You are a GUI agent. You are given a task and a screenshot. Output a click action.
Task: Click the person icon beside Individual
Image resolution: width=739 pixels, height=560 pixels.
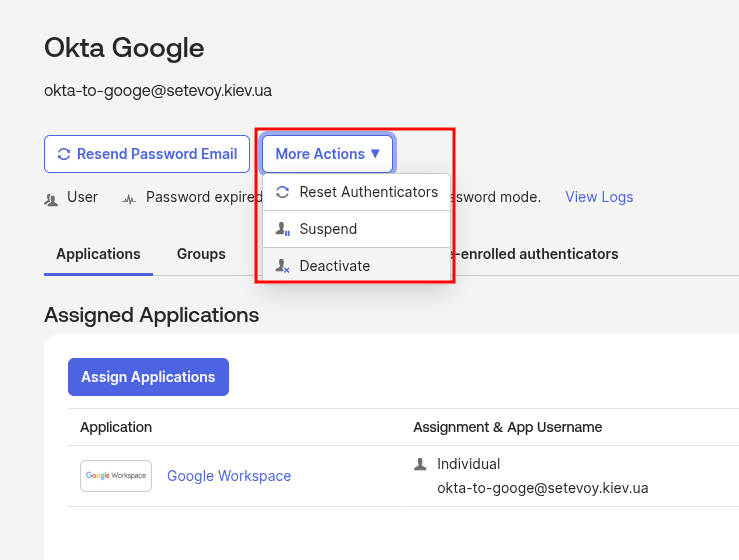point(420,464)
